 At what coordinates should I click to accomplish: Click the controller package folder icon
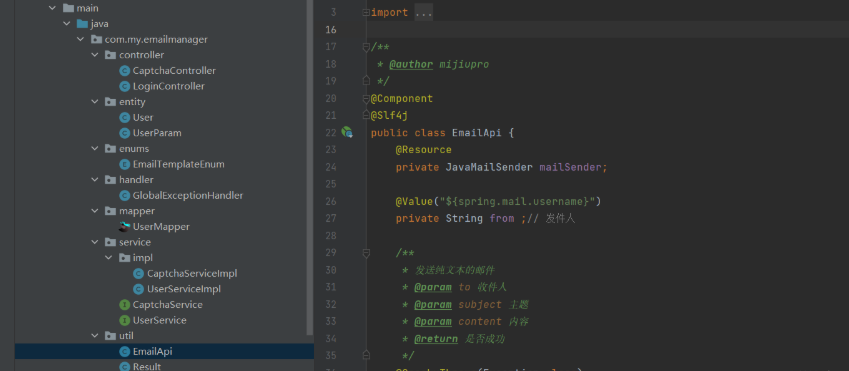coord(110,55)
